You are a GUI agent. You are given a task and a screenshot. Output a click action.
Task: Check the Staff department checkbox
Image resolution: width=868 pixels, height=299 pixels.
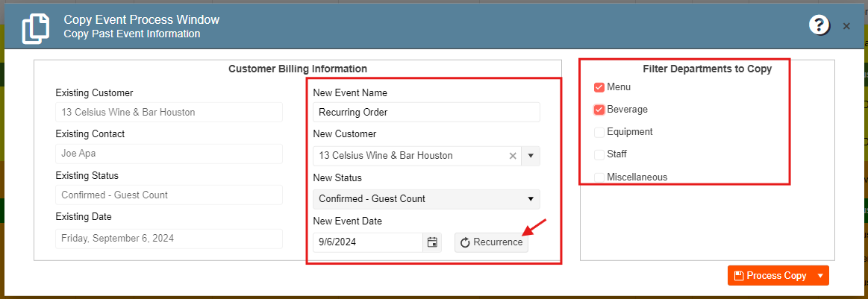coord(599,154)
